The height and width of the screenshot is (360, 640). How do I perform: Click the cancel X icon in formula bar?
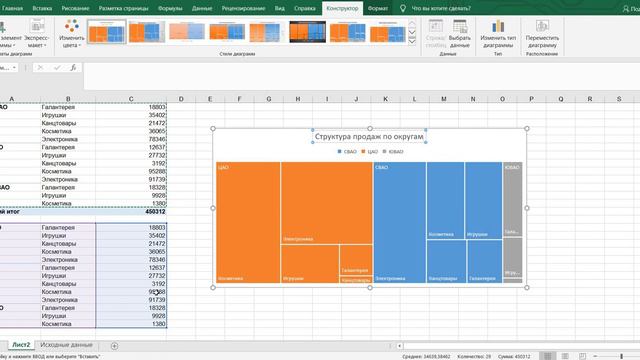tap(40, 68)
